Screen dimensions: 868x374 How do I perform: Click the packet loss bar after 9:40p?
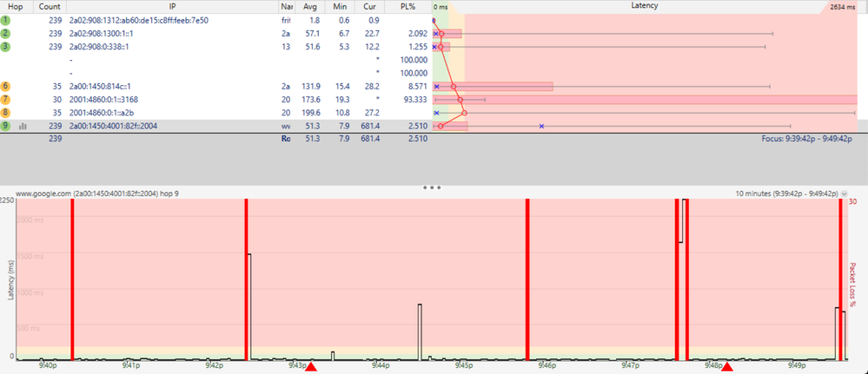(72, 279)
